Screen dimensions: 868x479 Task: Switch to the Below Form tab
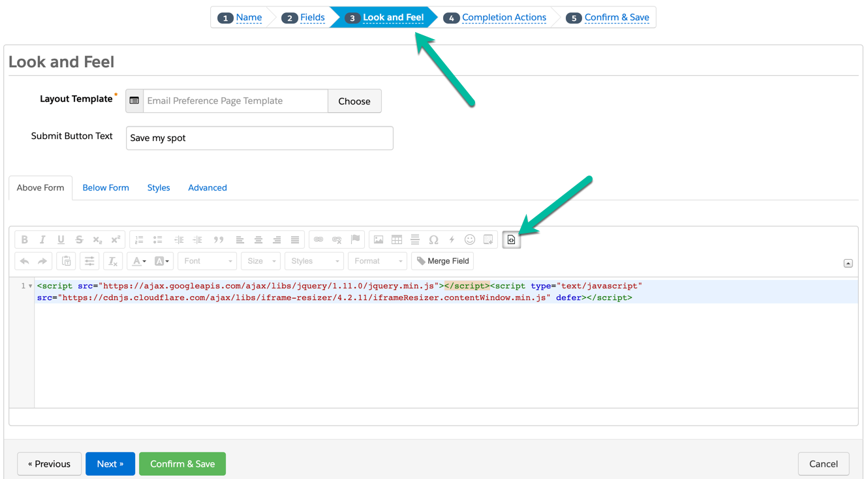[106, 188]
